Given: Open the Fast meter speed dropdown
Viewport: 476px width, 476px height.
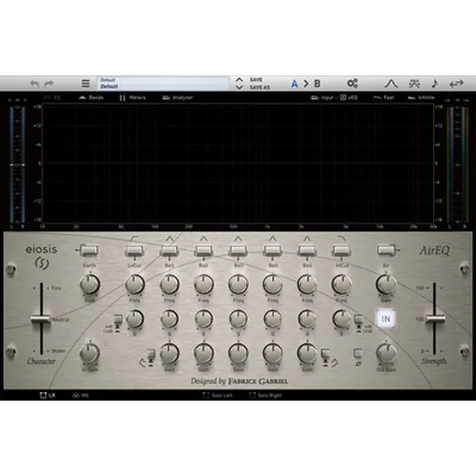Looking at the screenshot, I should (x=383, y=98).
